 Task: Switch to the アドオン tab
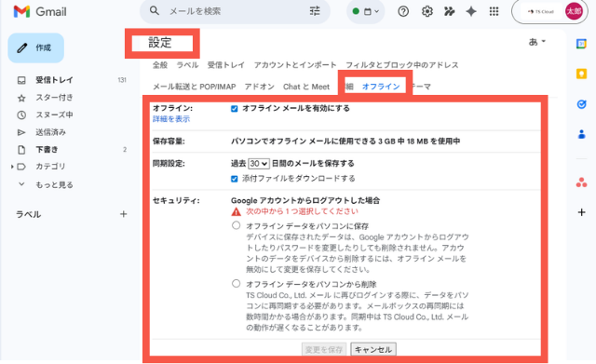click(x=260, y=87)
